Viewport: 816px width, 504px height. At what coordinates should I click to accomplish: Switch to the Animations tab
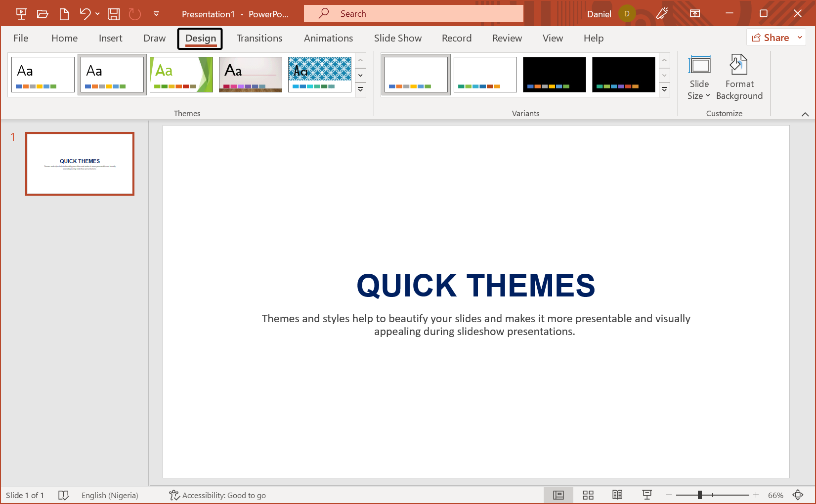[328, 38]
